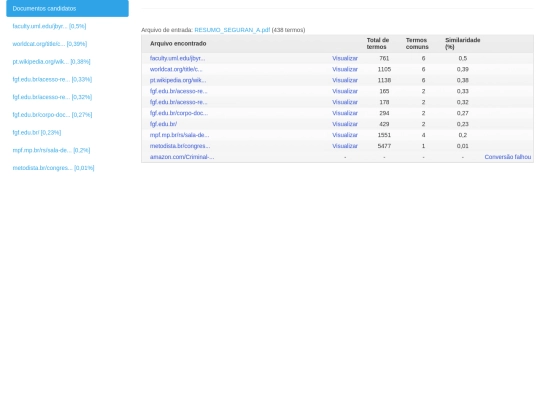540x405 pixels.
Task: Open faculty.uml.edu link in table
Action: 177,58
